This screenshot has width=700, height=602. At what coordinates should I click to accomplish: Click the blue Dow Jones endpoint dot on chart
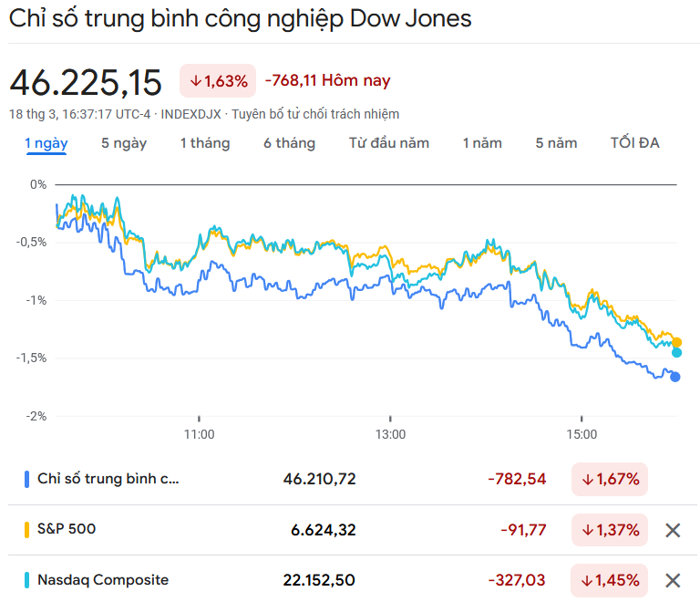point(675,377)
